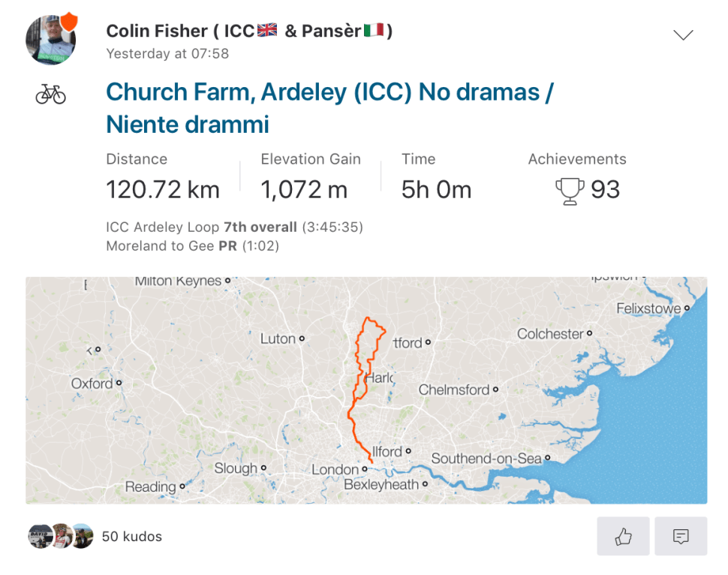Screen dimensions: 728x575
Task: Click the 93 achievements count
Action: click(605, 190)
